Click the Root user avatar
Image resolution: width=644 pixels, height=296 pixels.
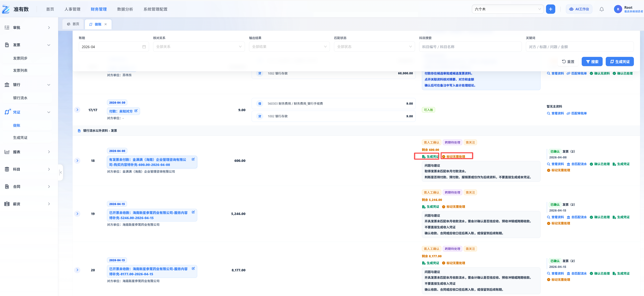618,9
